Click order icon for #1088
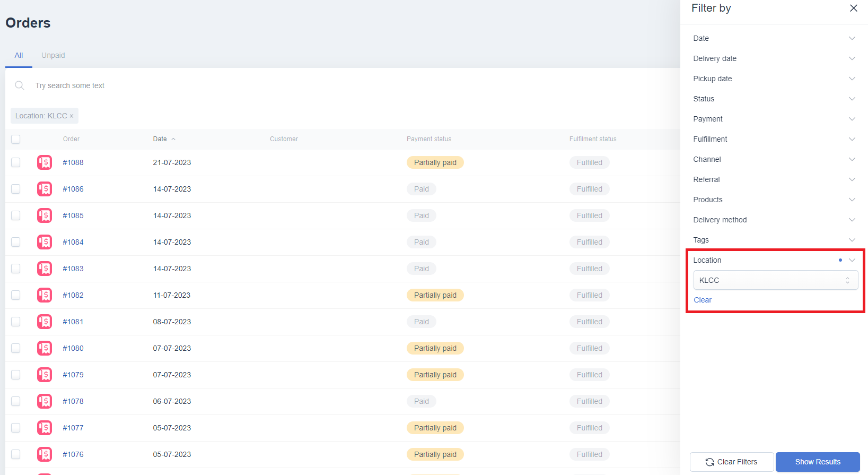The height and width of the screenshot is (475, 868). 45,162
